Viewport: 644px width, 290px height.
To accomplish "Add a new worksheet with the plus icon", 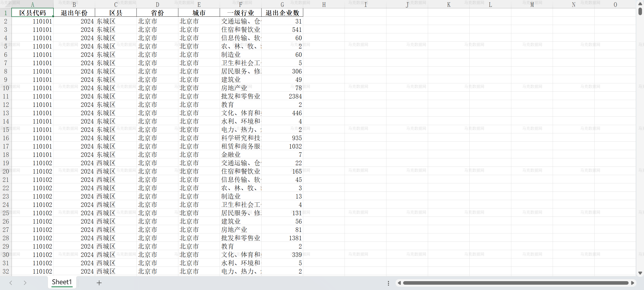I will [99, 283].
